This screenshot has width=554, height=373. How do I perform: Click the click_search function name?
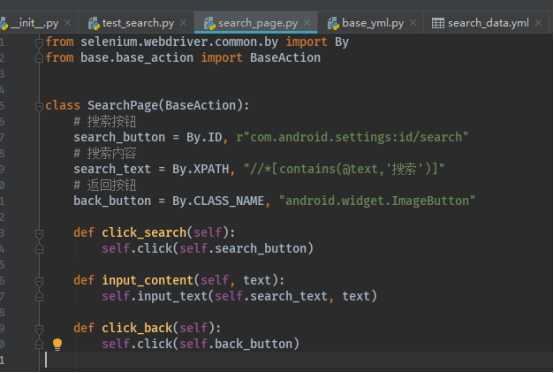[145, 232]
